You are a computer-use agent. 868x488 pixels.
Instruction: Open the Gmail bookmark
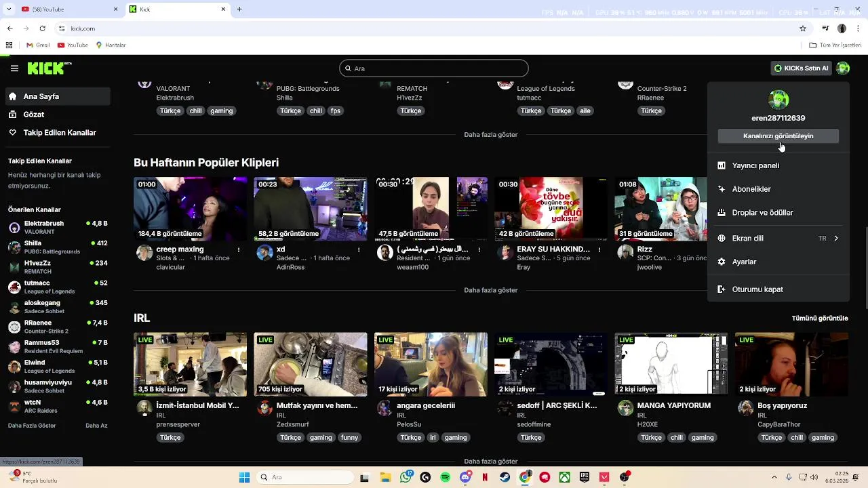pos(38,45)
